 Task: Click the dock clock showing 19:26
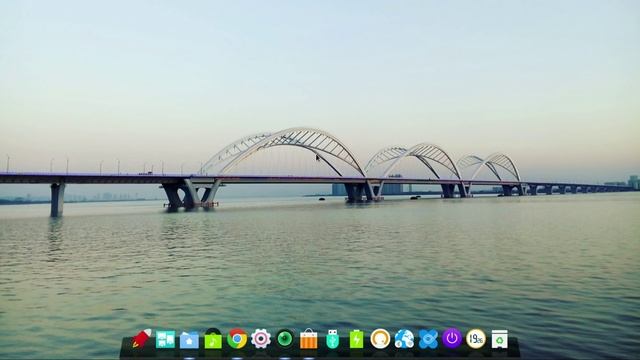476,339
